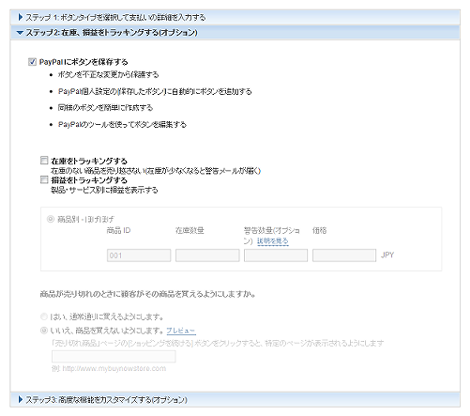
Task: Expand the ステップ1 section arrow
Action: (x=21, y=17)
